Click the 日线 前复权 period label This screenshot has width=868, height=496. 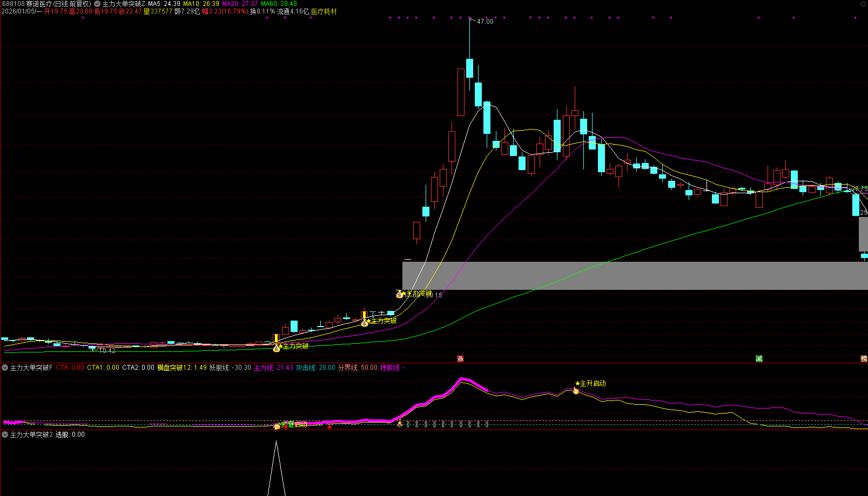(72, 4)
